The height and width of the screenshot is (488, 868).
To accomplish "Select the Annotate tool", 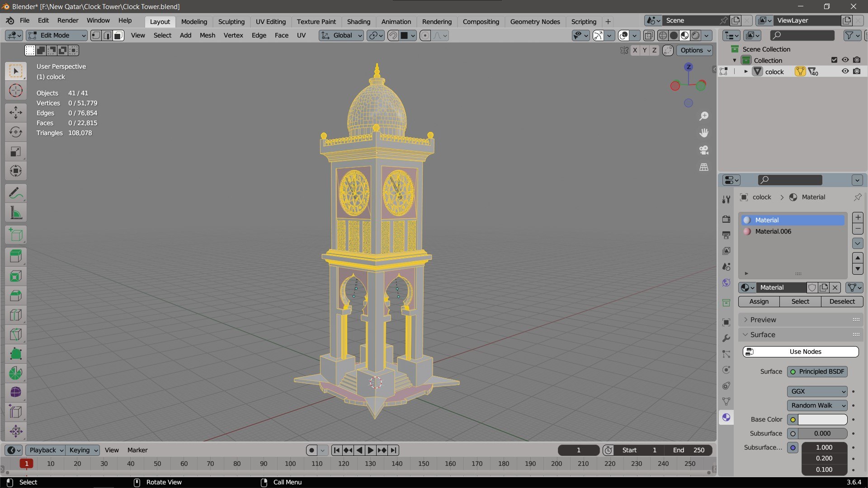I will [x=16, y=193].
